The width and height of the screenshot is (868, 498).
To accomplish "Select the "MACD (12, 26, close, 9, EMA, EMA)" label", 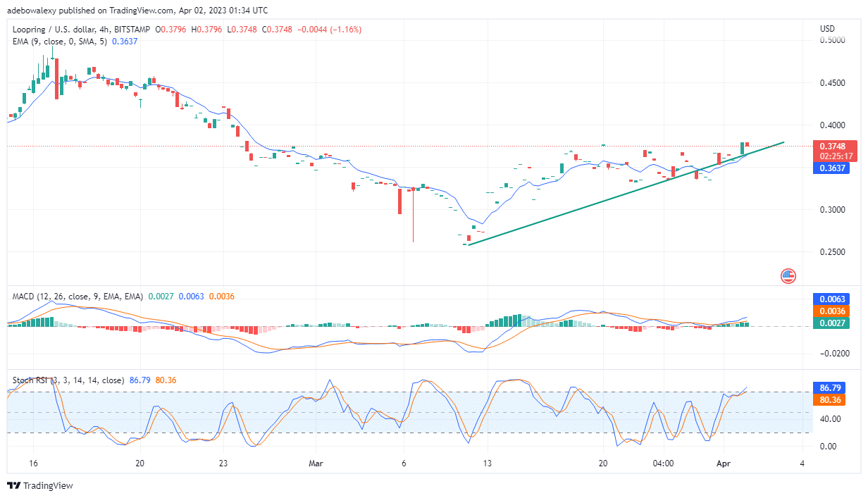I will tap(77, 297).
